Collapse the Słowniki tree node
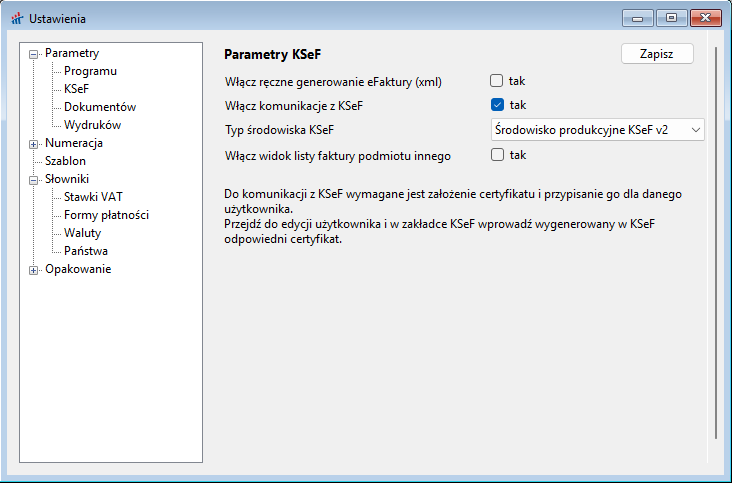The height and width of the screenshot is (483, 732). [34, 180]
